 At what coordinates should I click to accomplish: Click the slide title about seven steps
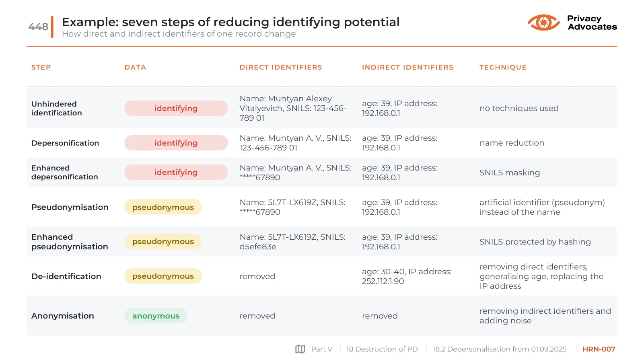[230, 22]
